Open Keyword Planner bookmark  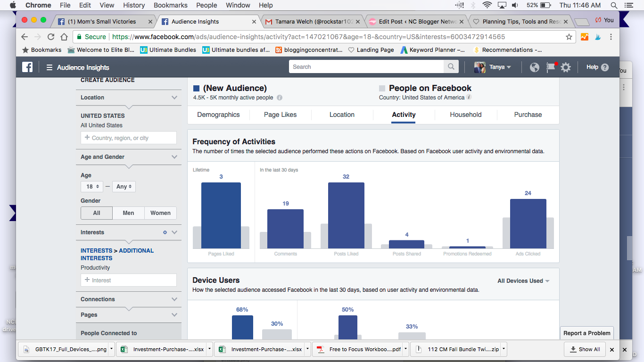click(432, 50)
